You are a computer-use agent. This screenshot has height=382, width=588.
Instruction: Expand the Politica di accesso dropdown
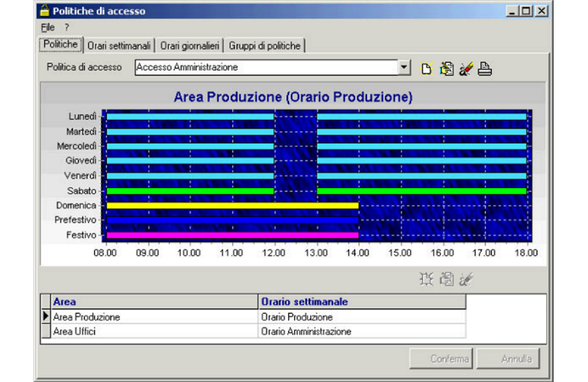point(405,68)
